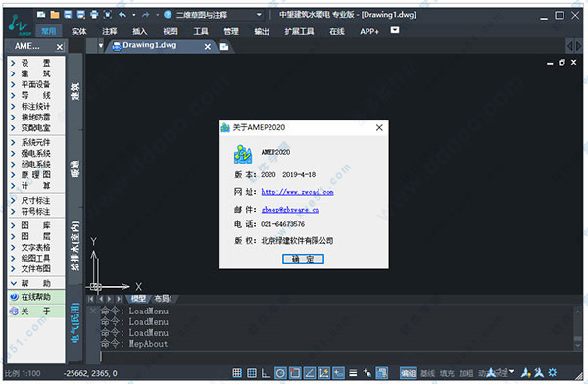
Task: Click the command window scrollbar down arrow
Action: [x=577, y=344]
